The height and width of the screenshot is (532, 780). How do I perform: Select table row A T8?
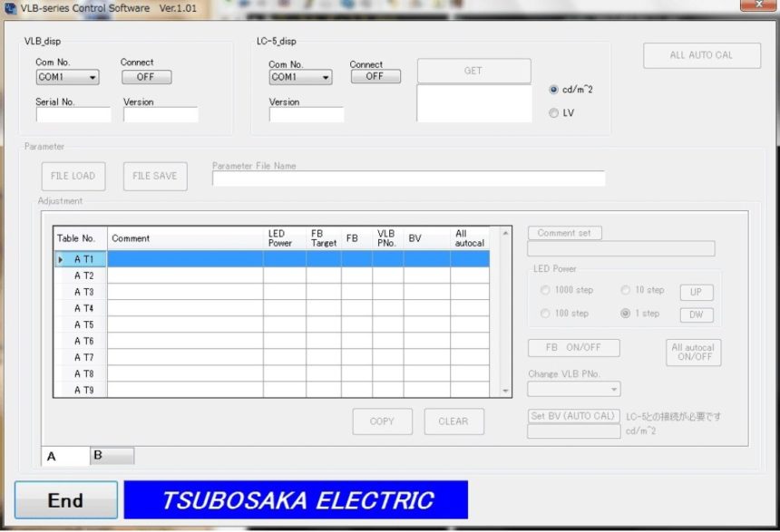271,374
